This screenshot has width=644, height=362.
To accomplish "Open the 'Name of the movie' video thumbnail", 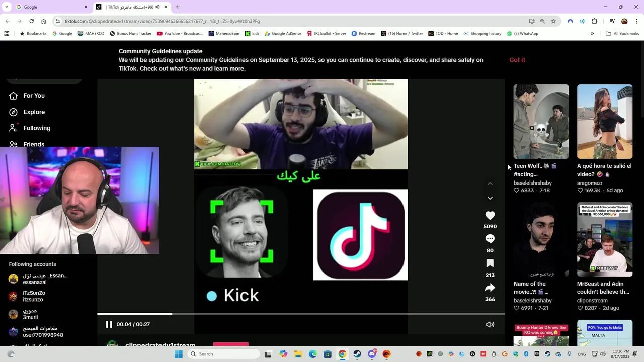I will [x=541, y=239].
